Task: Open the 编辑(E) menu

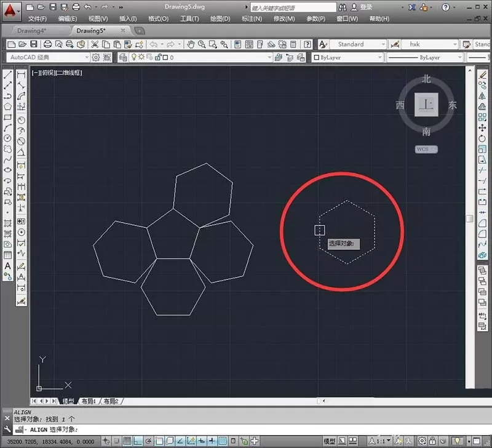Action: [68, 19]
